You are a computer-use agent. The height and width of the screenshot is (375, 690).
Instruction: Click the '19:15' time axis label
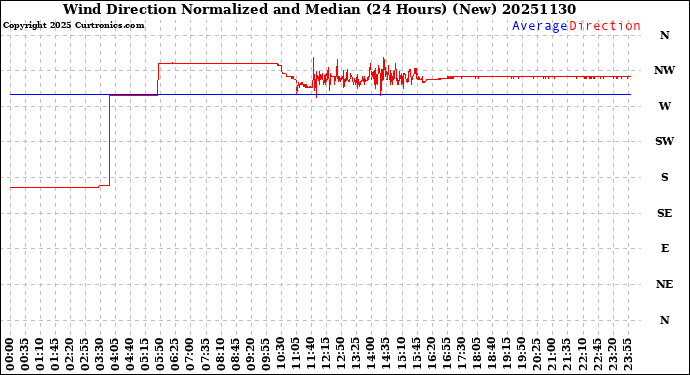coord(506,355)
